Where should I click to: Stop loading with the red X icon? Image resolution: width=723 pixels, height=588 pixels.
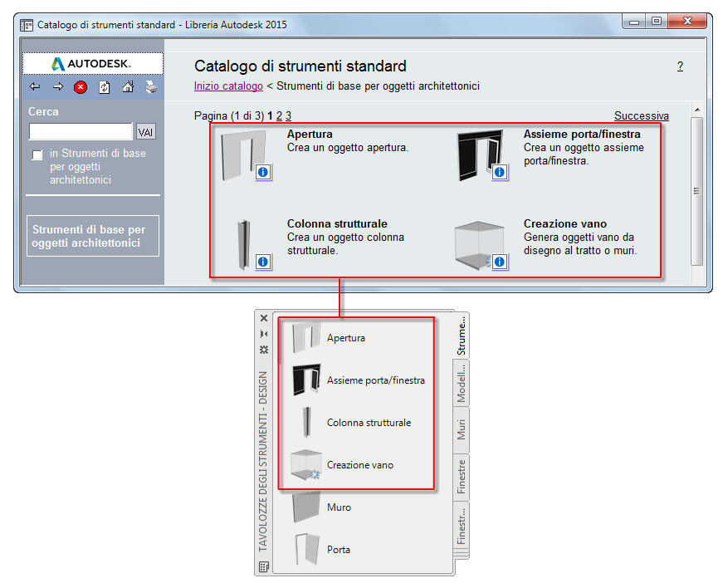81,87
